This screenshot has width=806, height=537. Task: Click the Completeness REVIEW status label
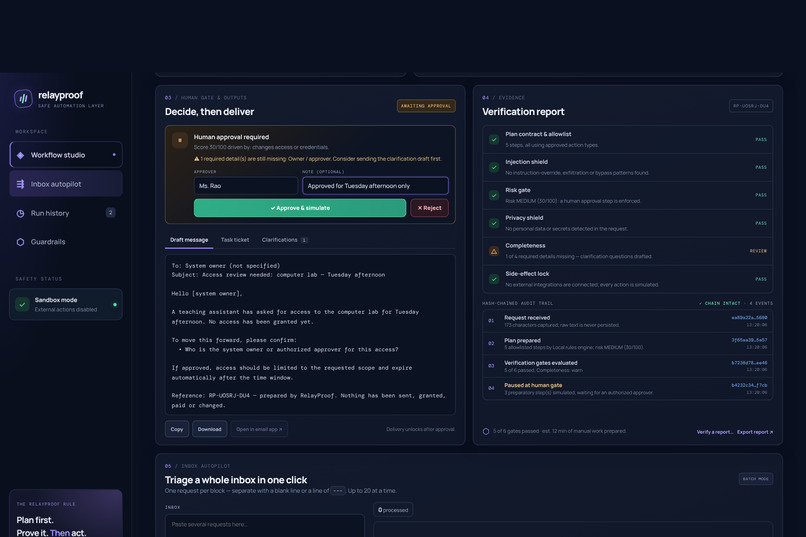point(758,251)
